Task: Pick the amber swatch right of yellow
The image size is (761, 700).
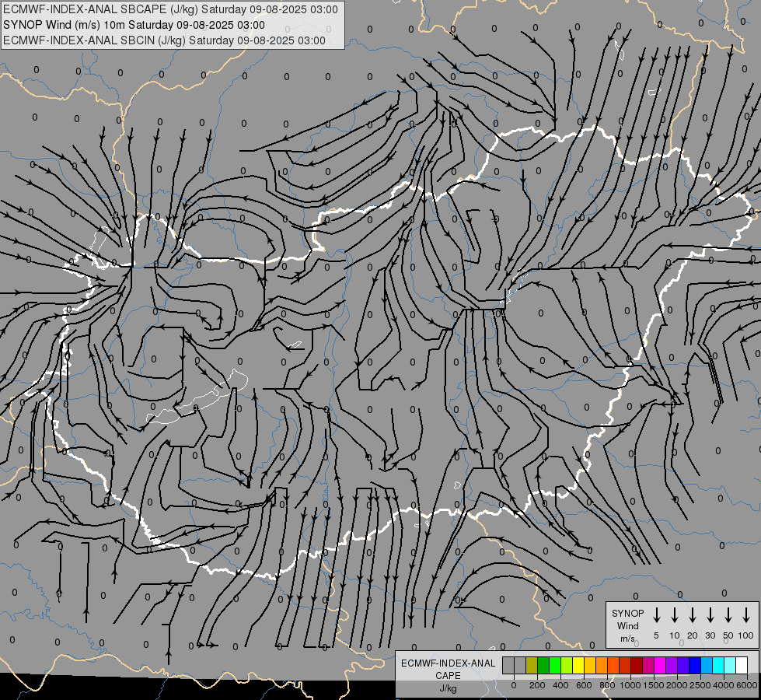Action: 590,666
